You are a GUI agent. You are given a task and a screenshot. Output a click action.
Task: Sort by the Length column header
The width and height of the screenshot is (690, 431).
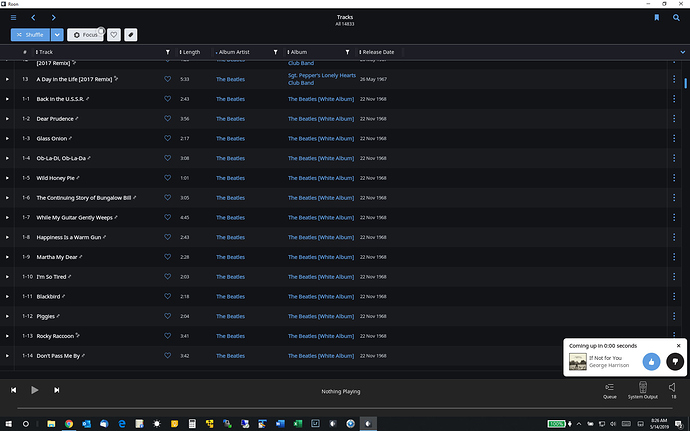[x=190, y=52]
